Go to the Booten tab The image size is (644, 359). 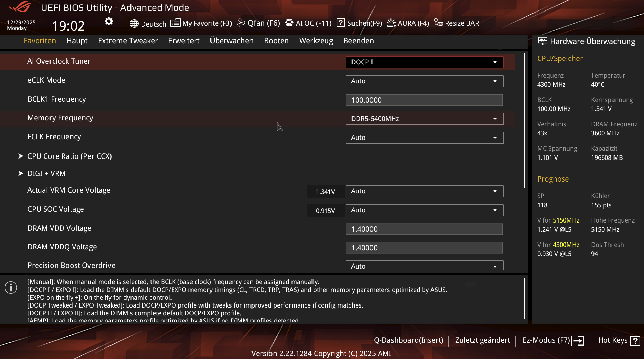coord(276,41)
